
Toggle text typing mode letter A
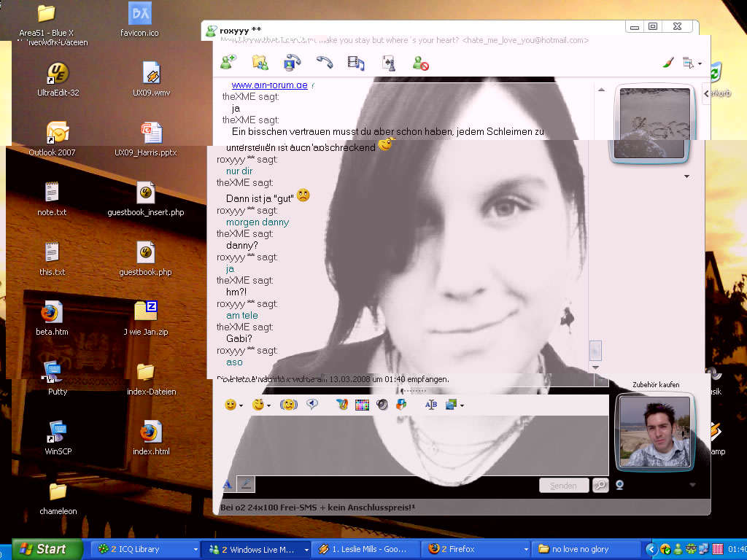pyautogui.click(x=227, y=484)
